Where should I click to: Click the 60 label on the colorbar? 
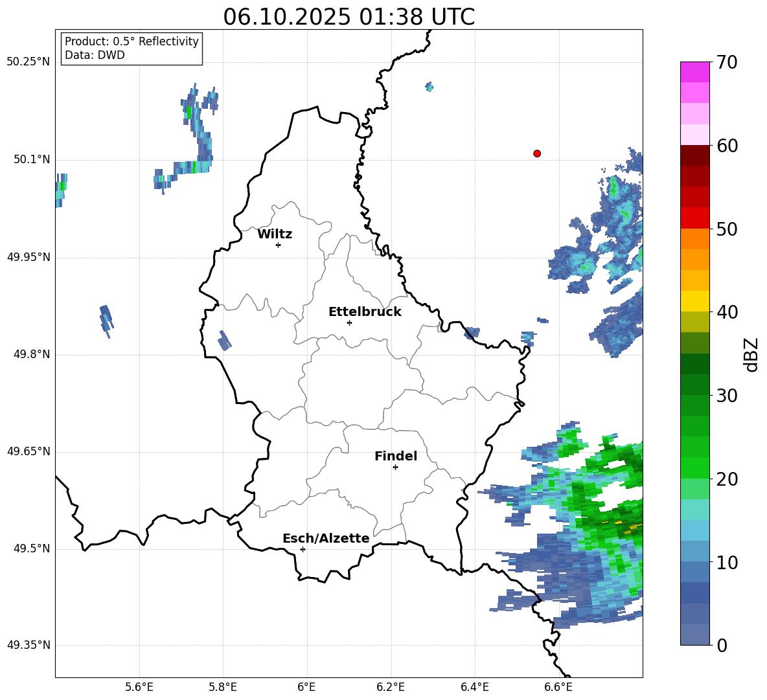(727, 146)
